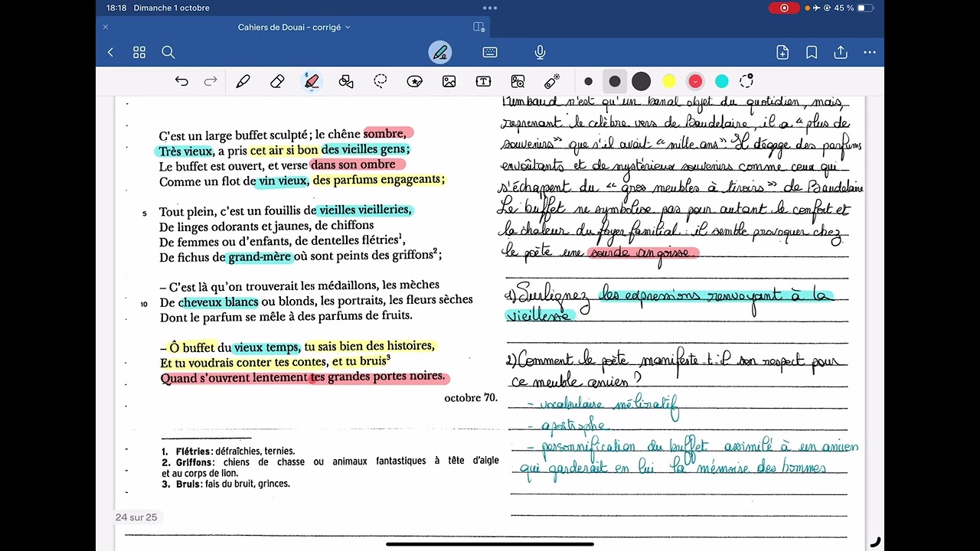This screenshot has height=551, width=980.
Task: Tap the 24 sur 25 page indicator
Action: (136, 517)
